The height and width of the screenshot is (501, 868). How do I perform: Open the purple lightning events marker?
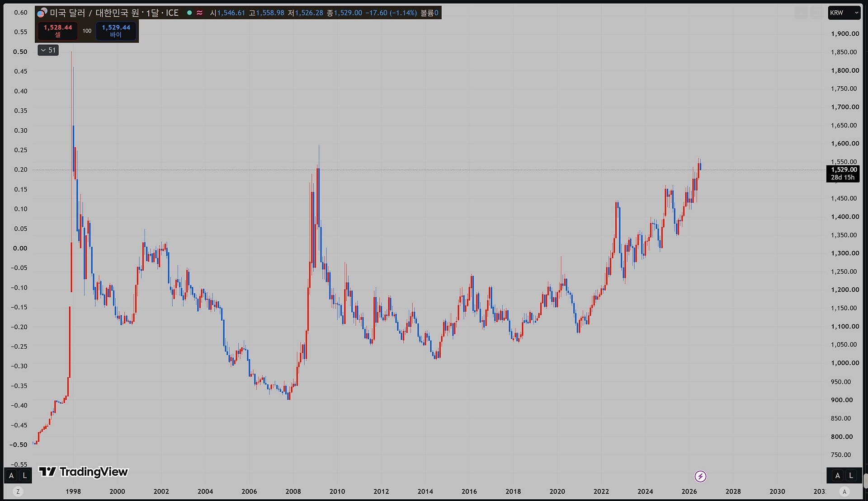pyautogui.click(x=700, y=476)
